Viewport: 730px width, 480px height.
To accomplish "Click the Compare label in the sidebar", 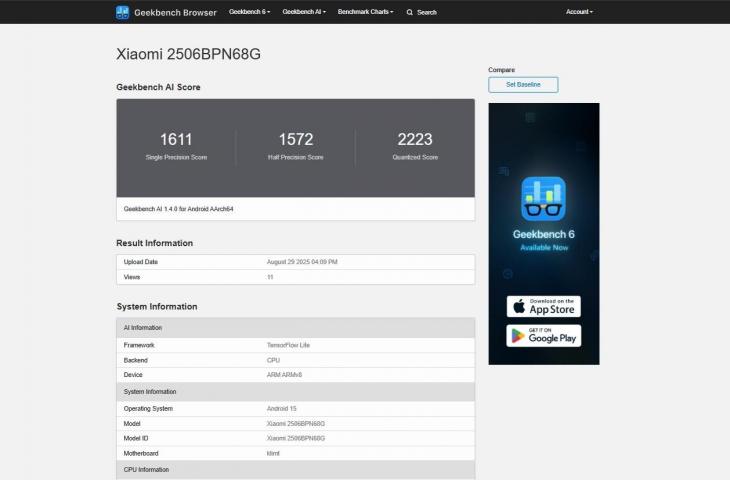I will point(501,70).
